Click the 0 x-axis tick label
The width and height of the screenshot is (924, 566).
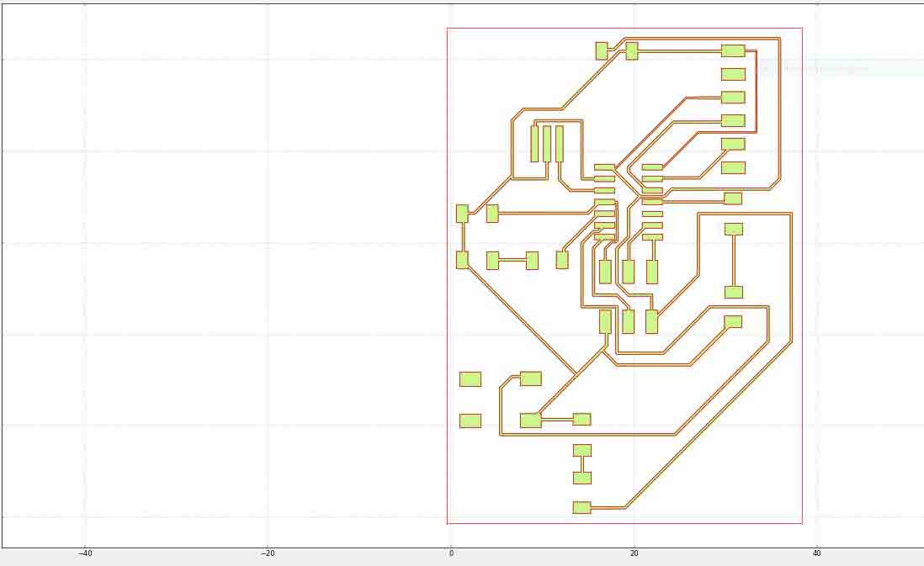[x=451, y=553]
